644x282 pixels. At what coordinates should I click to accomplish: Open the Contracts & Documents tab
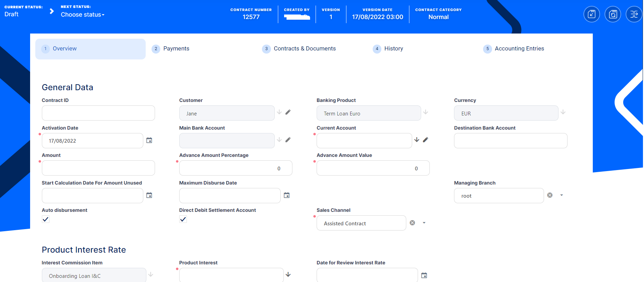click(305, 49)
